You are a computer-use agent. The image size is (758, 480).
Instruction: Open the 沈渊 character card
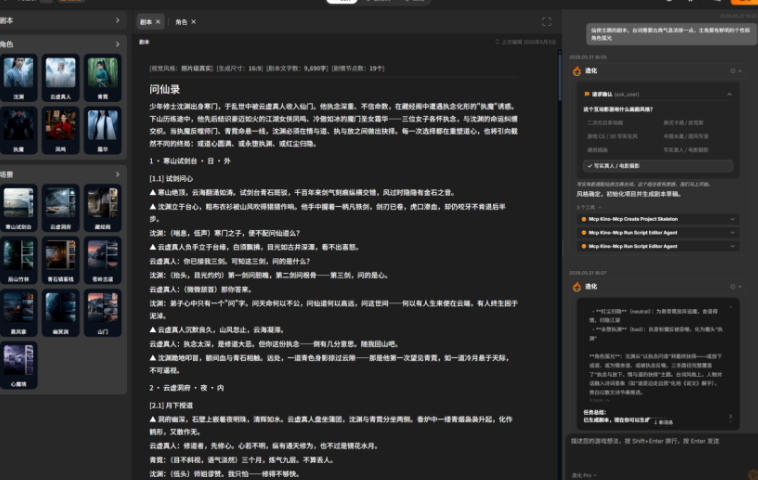tap(18, 77)
